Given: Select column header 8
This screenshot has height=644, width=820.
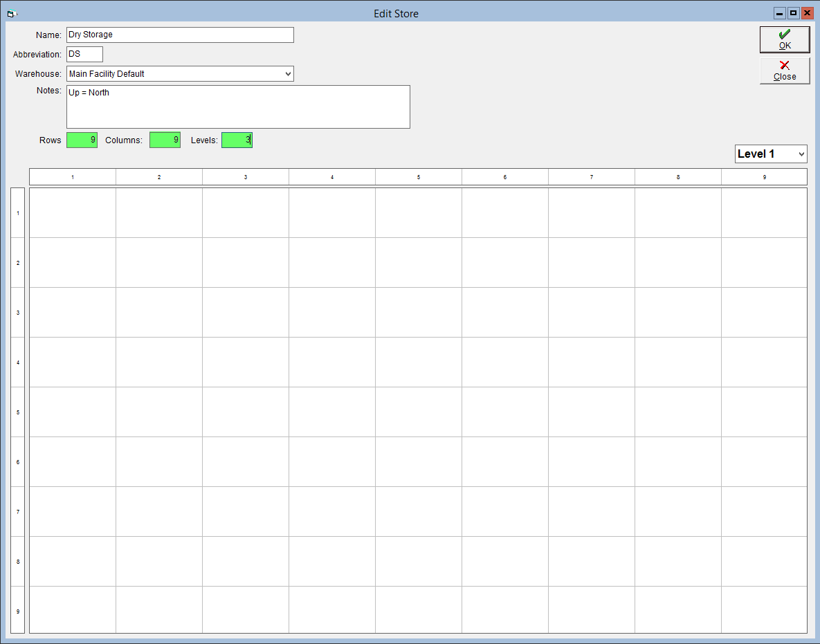Looking at the screenshot, I should [x=677, y=177].
